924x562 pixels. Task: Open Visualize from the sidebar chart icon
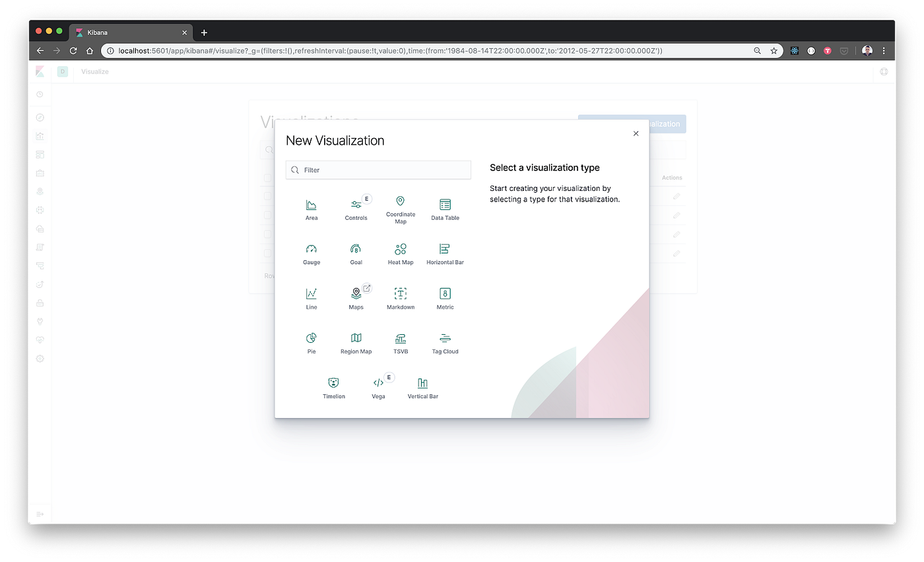click(x=40, y=136)
